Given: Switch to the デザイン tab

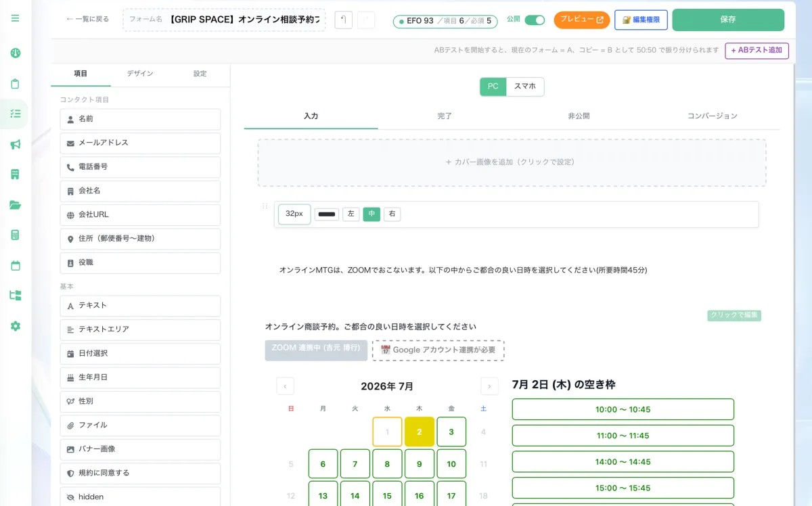Looking at the screenshot, I should pyautogui.click(x=140, y=74).
